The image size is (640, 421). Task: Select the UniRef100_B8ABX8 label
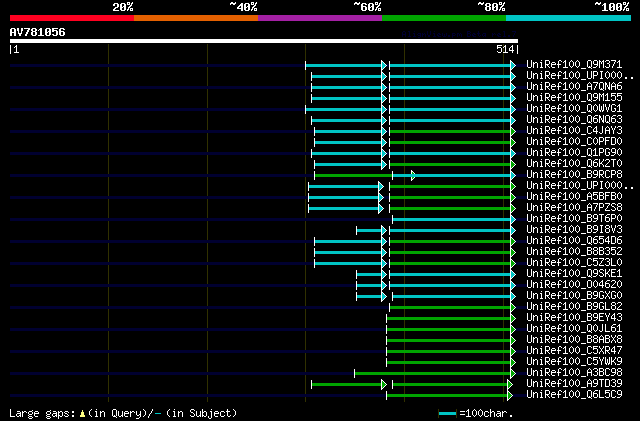[574, 340]
